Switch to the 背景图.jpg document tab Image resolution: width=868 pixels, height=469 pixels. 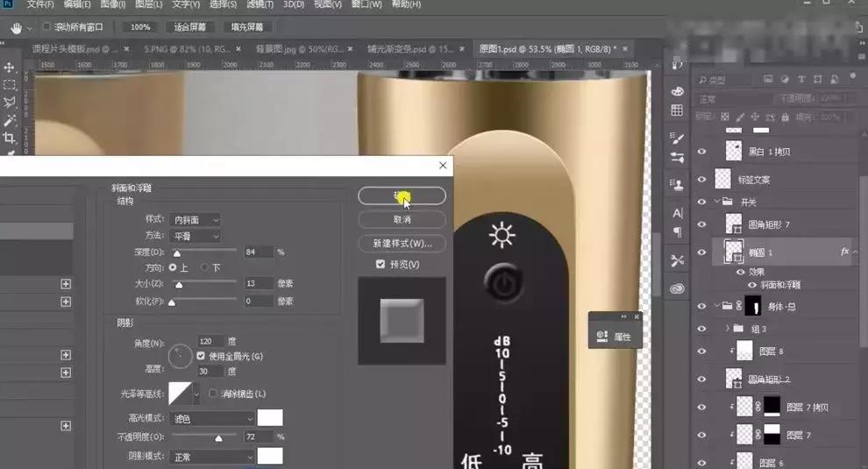coord(299,49)
